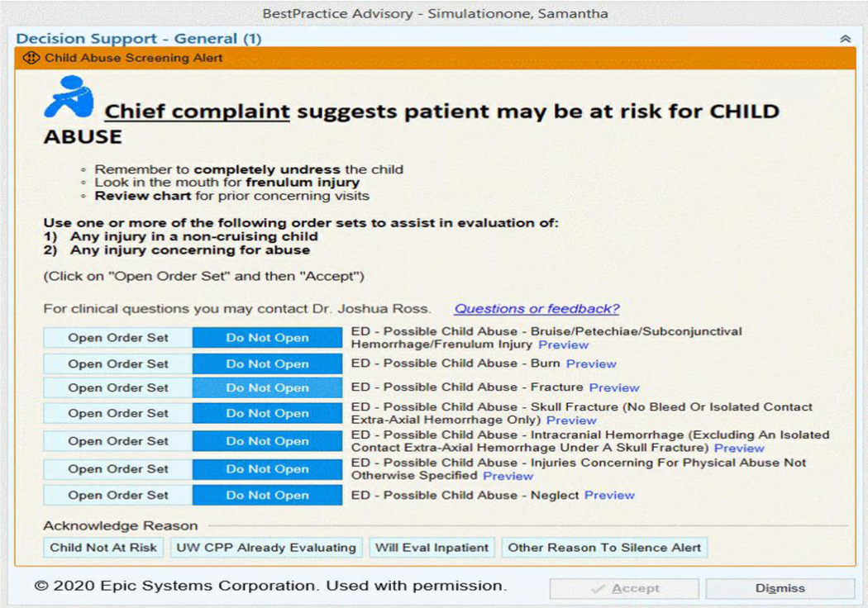Select Do Not Open for Intracranial Hemorrhage row
The width and height of the screenshot is (868, 608).
[267, 441]
